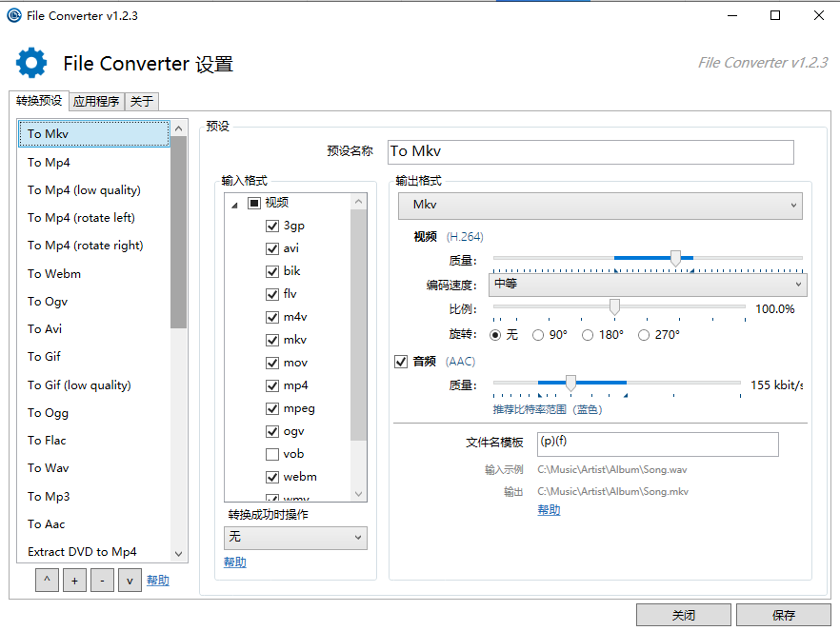Image resolution: width=840 pixels, height=631 pixels.
Task: Select the 270° rotation option
Action: 644,335
